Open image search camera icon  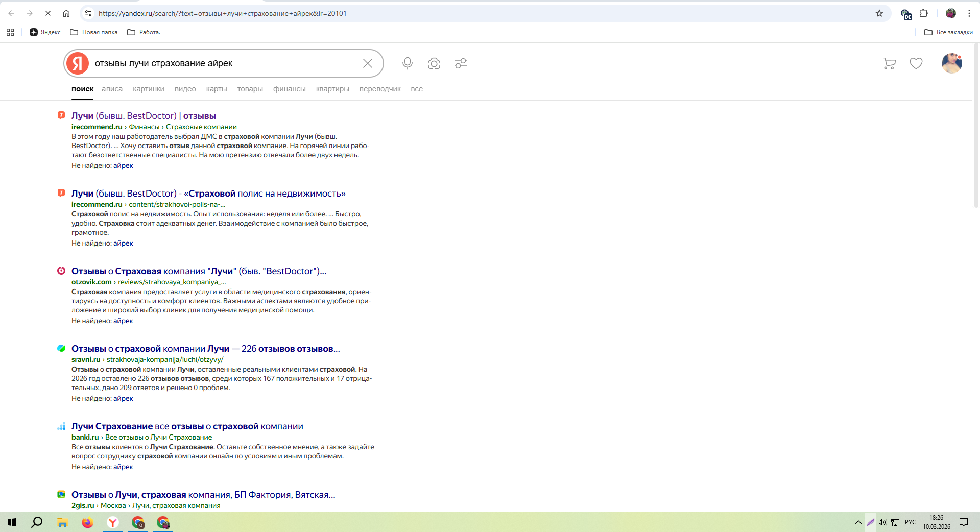(434, 63)
